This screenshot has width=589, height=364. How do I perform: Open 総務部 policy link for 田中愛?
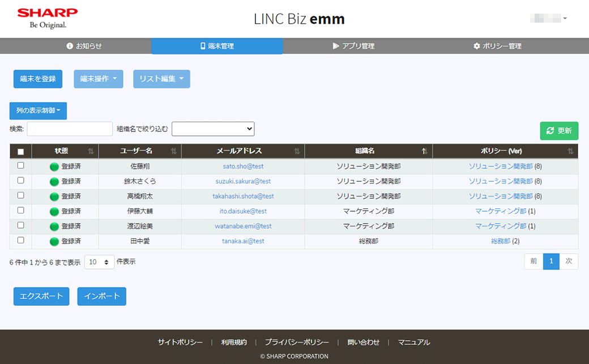(x=500, y=242)
